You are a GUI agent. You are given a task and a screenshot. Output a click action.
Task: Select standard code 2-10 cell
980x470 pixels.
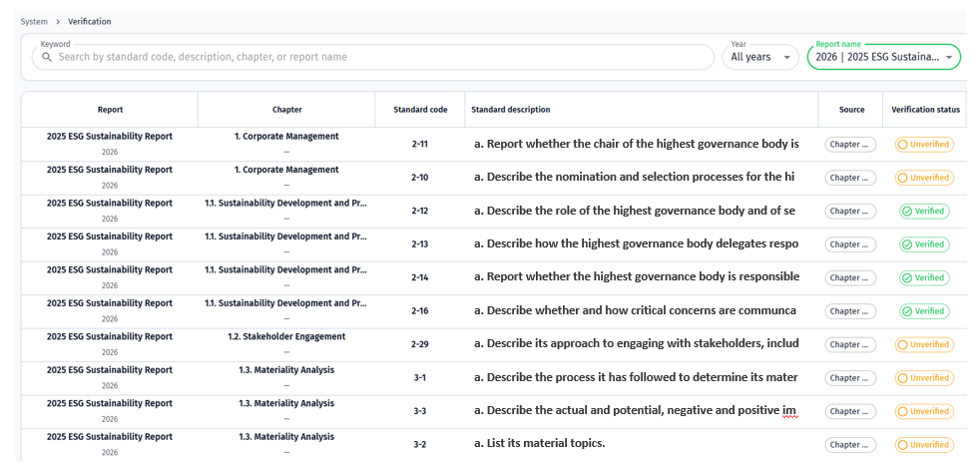coord(420,178)
